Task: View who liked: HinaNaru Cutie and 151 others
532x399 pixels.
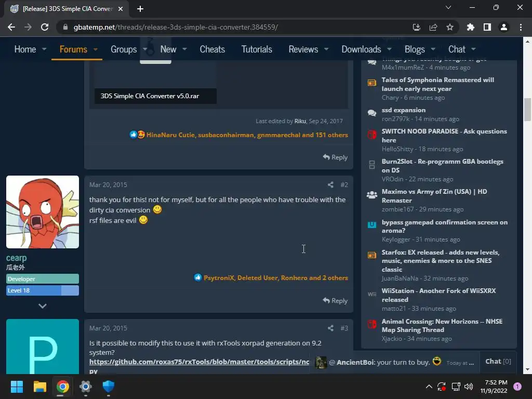Action: click(x=247, y=135)
